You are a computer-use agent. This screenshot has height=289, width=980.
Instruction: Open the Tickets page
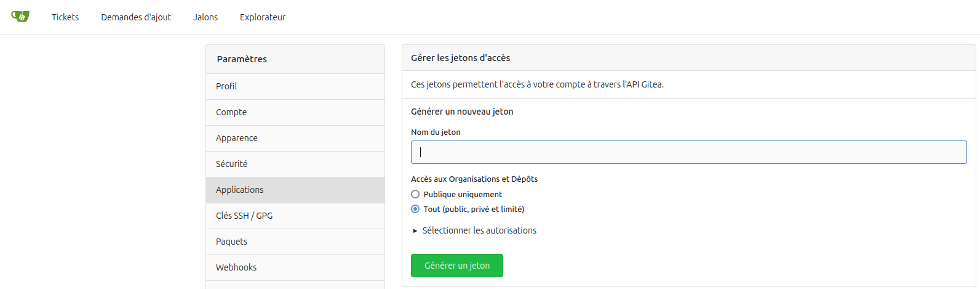pos(65,17)
